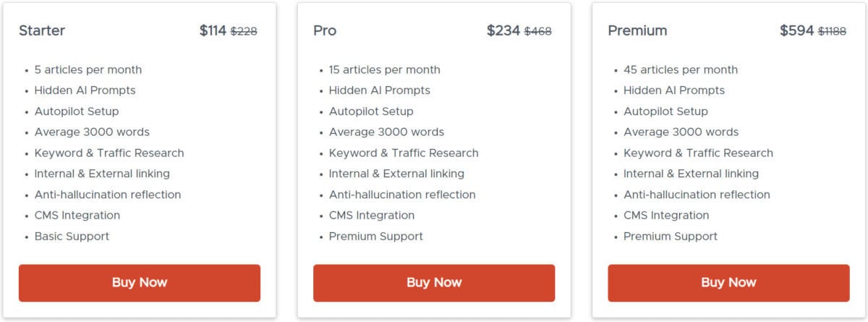Click 'Basic Support' in Starter plan
The width and height of the screenshot is (868, 322).
(72, 237)
